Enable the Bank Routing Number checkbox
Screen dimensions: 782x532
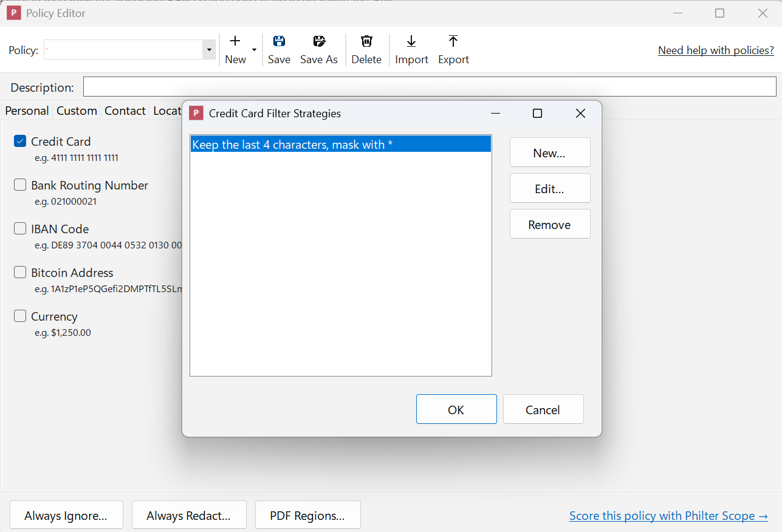click(20, 185)
